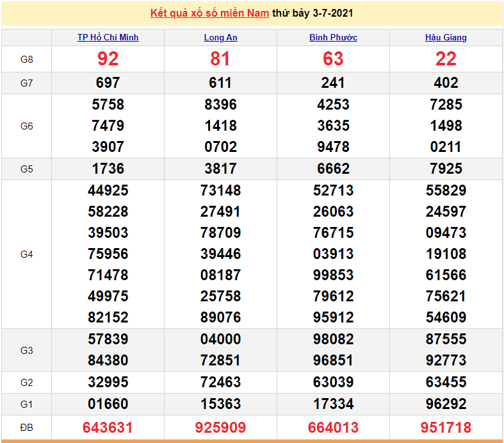This screenshot has width=504, height=443.
Task: Select G5 number 6662
Action: [333, 169]
